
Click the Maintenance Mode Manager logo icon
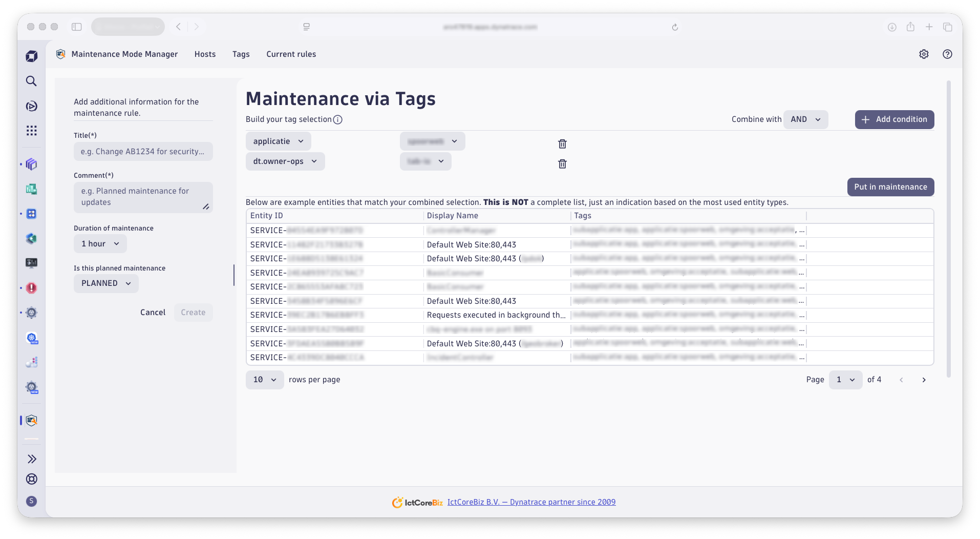point(60,54)
